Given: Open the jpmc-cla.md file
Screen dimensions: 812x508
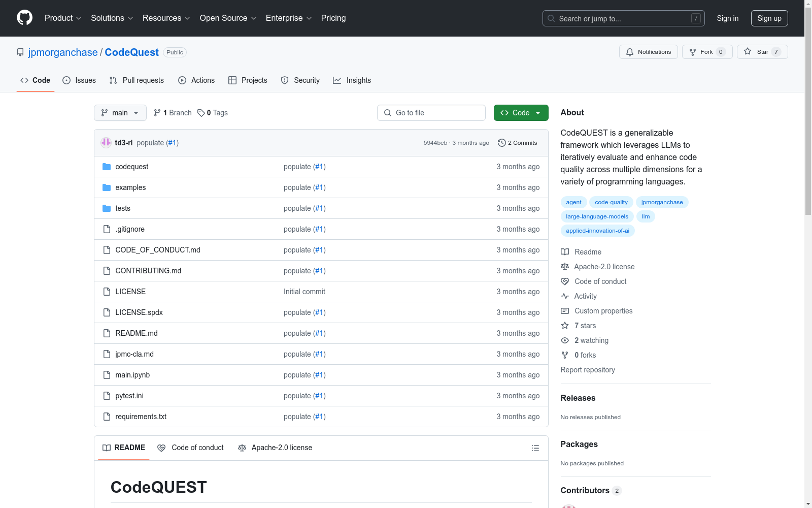Looking at the screenshot, I should (x=134, y=354).
